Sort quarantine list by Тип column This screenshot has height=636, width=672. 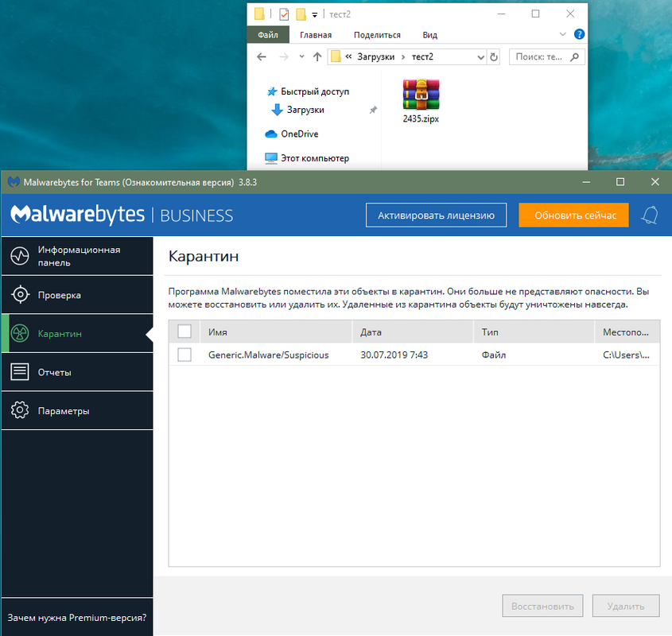(534, 332)
